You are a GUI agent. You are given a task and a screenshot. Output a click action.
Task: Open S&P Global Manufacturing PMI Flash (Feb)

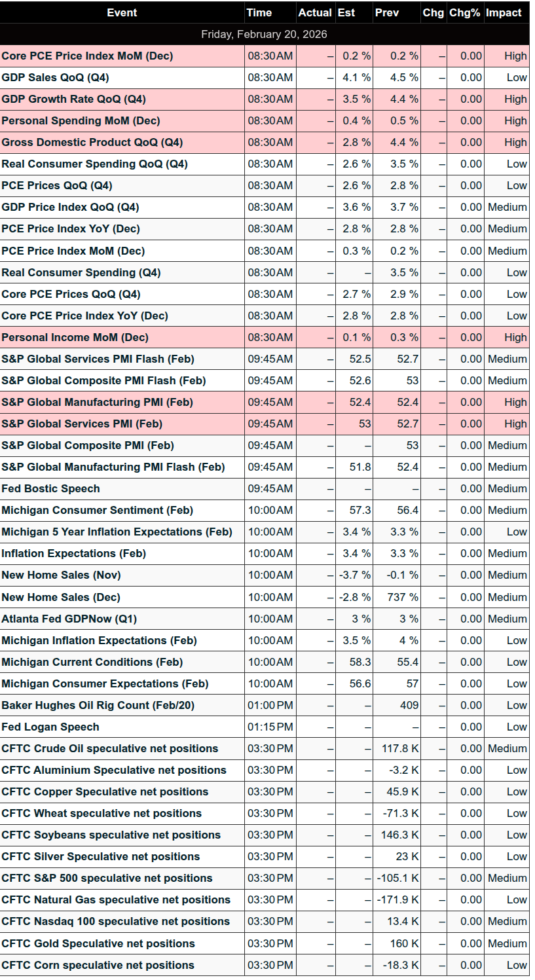pos(113,467)
